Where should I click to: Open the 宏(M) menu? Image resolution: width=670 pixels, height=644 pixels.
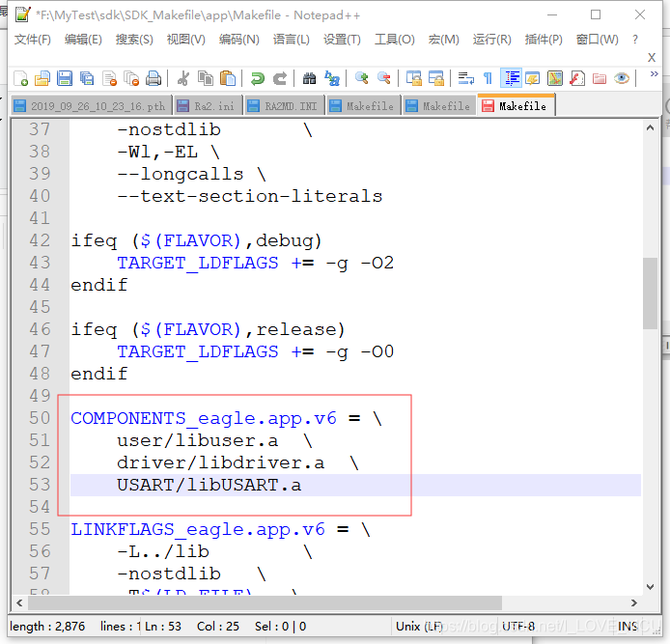(x=443, y=40)
